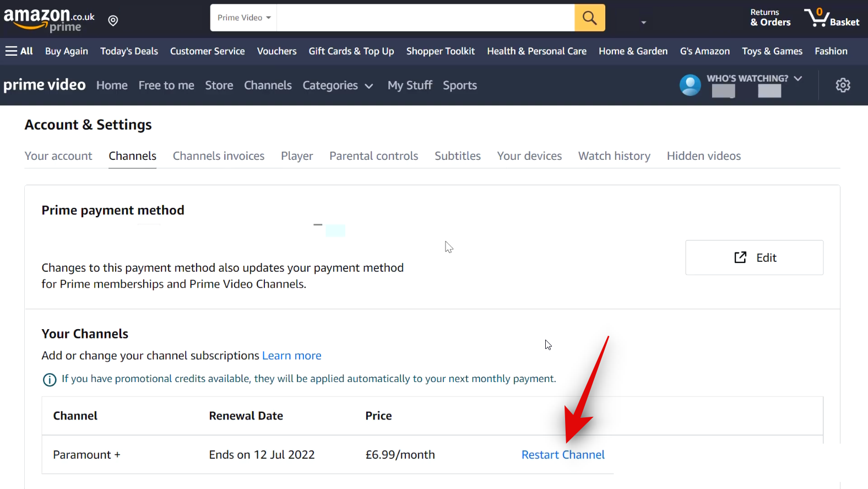Follow the Learn more link
868x489 pixels.
[x=291, y=356]
